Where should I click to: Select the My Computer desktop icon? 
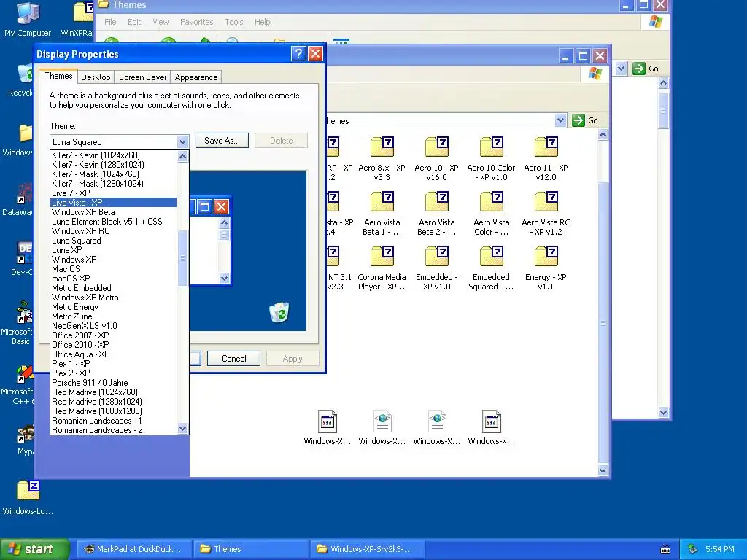tap(28, 13)
